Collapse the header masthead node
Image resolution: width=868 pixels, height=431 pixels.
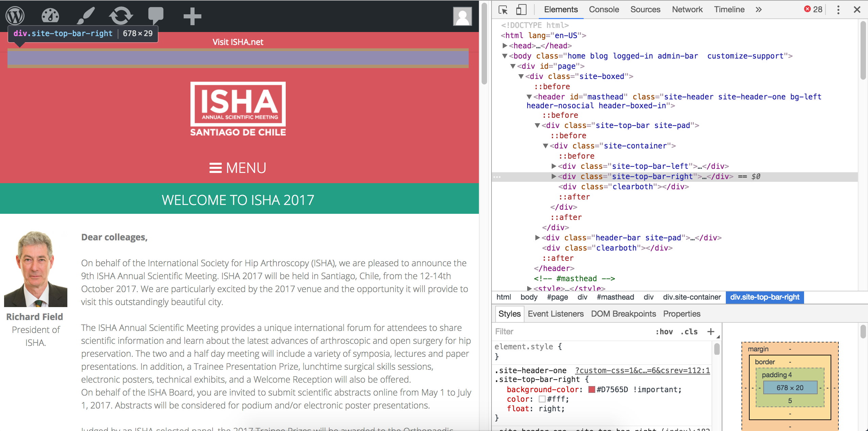click(529, 97)
